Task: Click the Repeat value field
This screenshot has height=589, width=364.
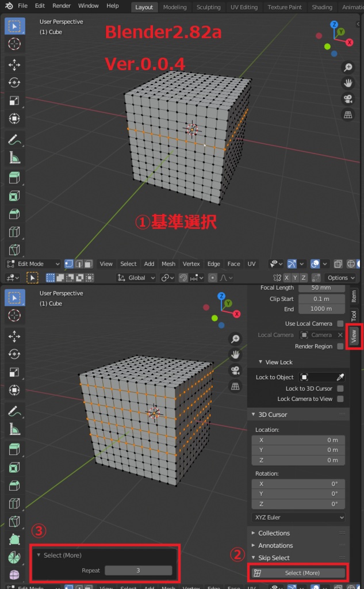Action: (138, 570)
